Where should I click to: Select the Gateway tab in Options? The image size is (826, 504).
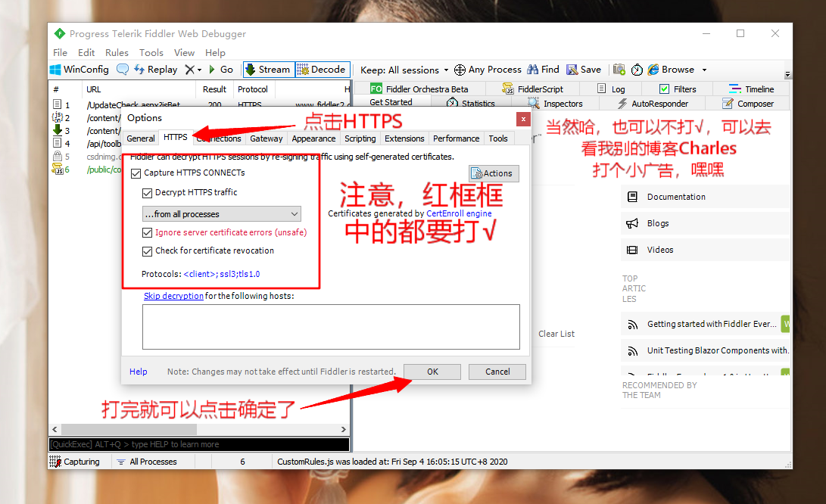(266, 138)
